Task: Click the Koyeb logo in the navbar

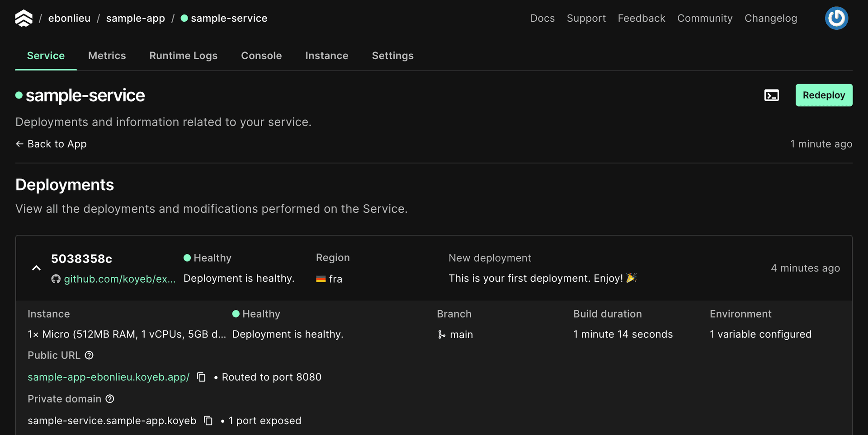Action: 23,18
